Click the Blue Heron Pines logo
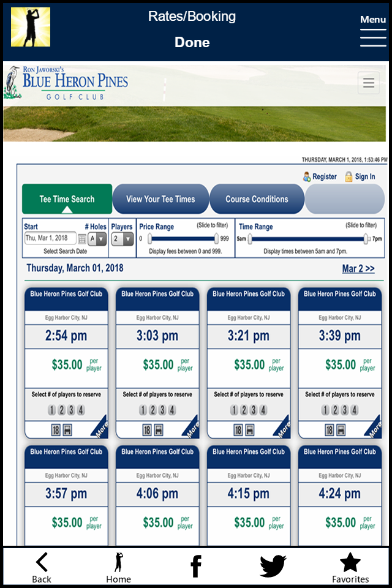392x588 pixels. (66, 83)
